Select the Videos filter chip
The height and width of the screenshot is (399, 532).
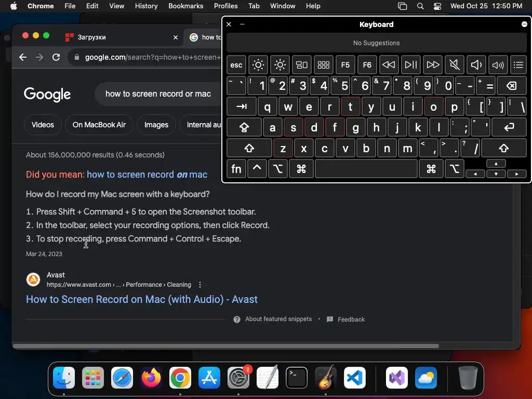pyautogui.click(x=43, y=125)
